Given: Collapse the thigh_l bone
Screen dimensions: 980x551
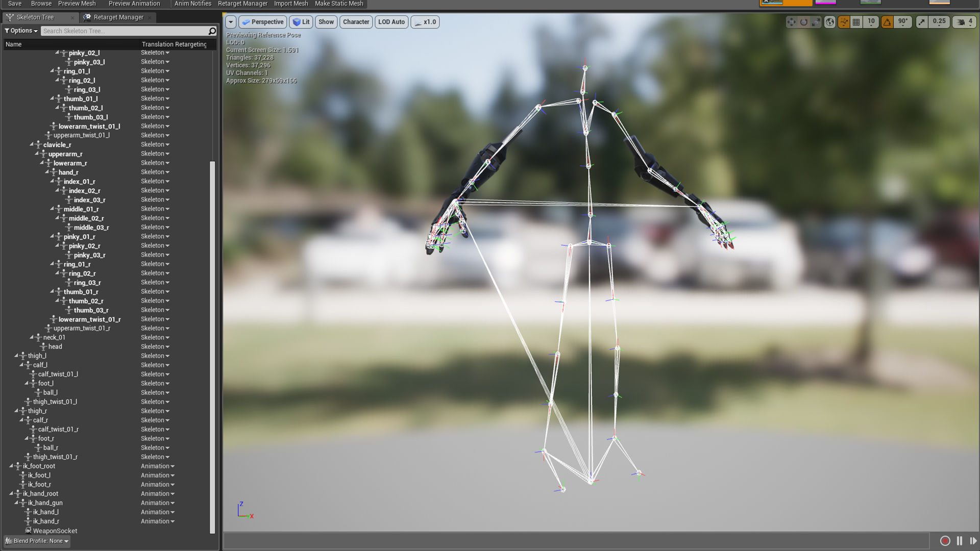Looking at the screenshot, I should [x=16, y=356].
